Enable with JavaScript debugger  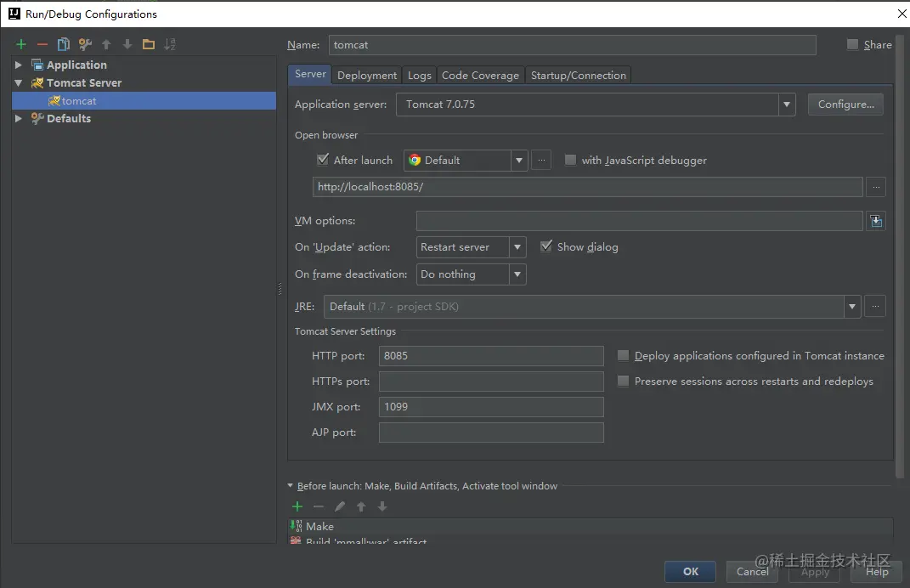570,160
